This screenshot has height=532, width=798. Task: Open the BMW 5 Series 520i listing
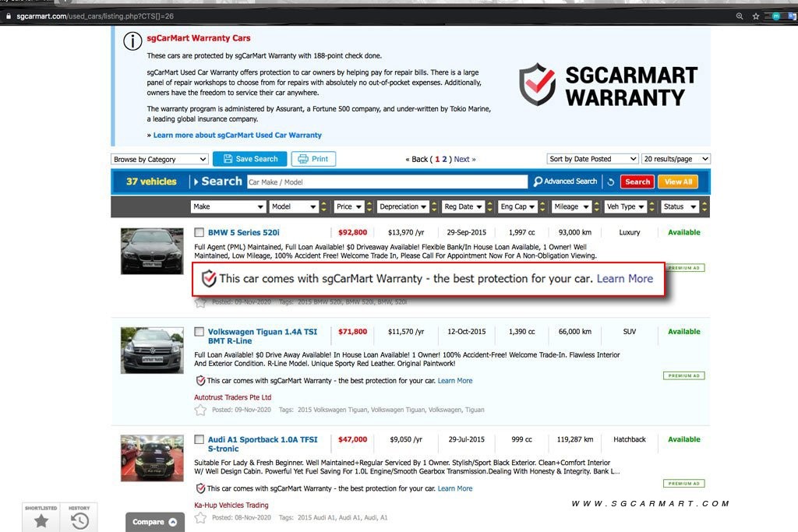243,232
